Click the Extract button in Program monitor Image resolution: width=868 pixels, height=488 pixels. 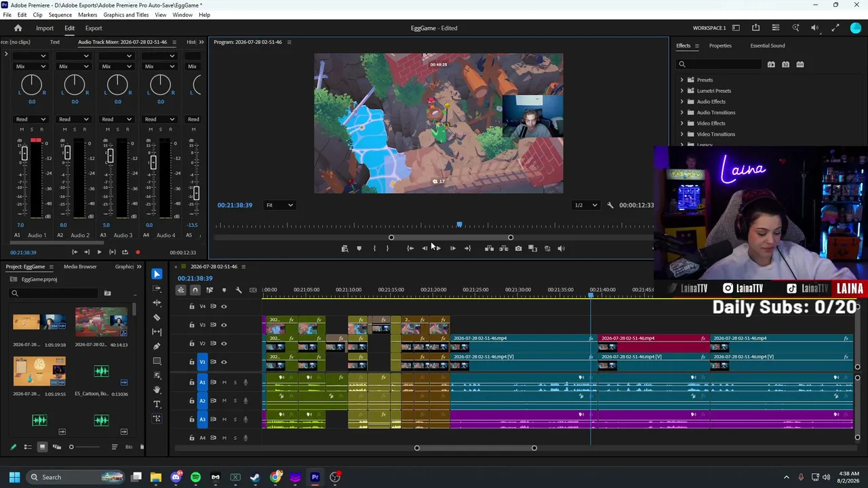pos(503,249)
